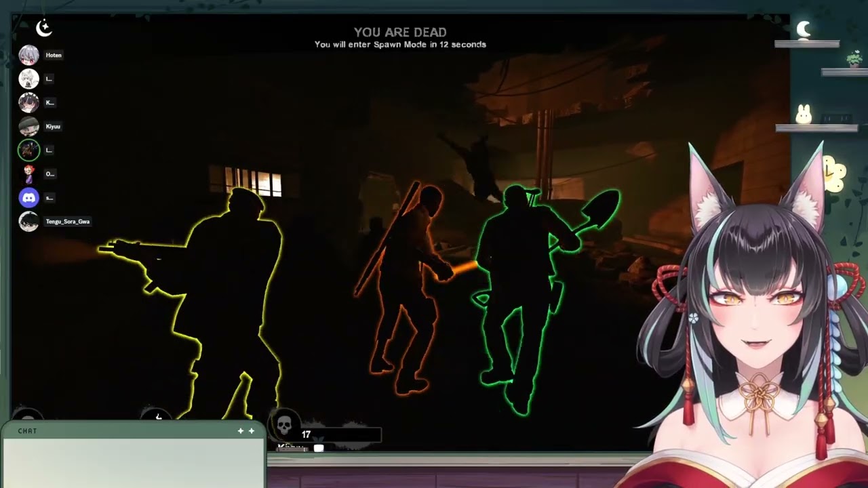868x488 pixels.
Task: Click Kiyuu's avatar with the hat
Action: [x=28, y=126]
